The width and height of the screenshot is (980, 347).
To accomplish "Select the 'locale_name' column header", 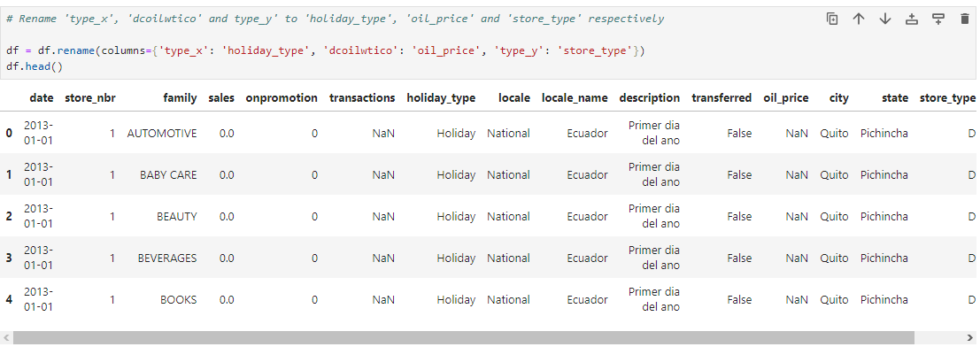I will 575,97.
